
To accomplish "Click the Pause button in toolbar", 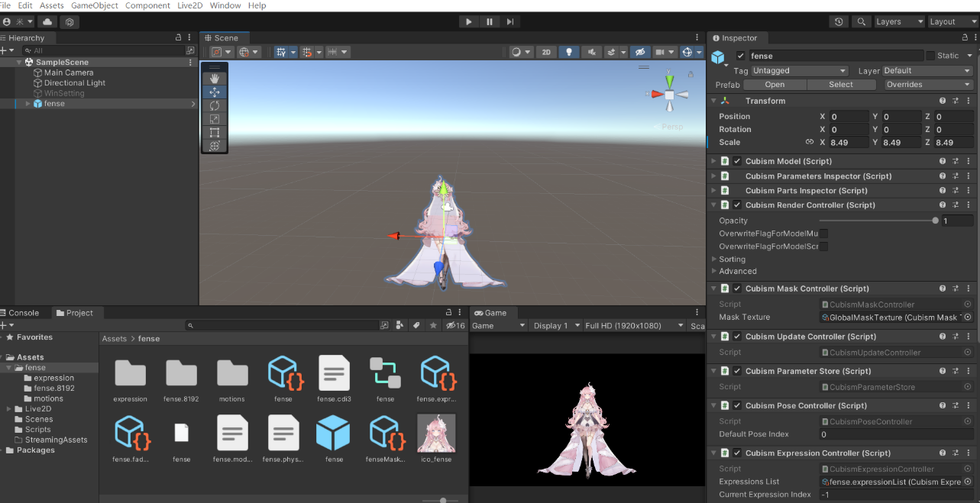I will click(490, 22).
